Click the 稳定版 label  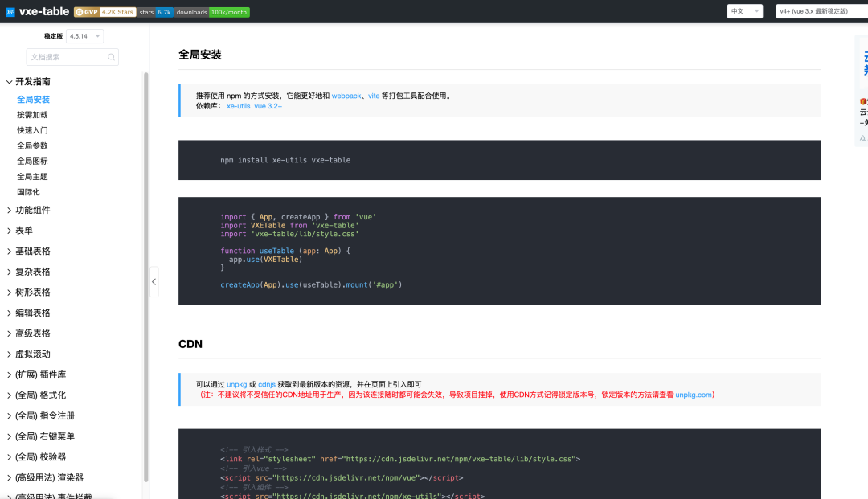coord(53,36)
